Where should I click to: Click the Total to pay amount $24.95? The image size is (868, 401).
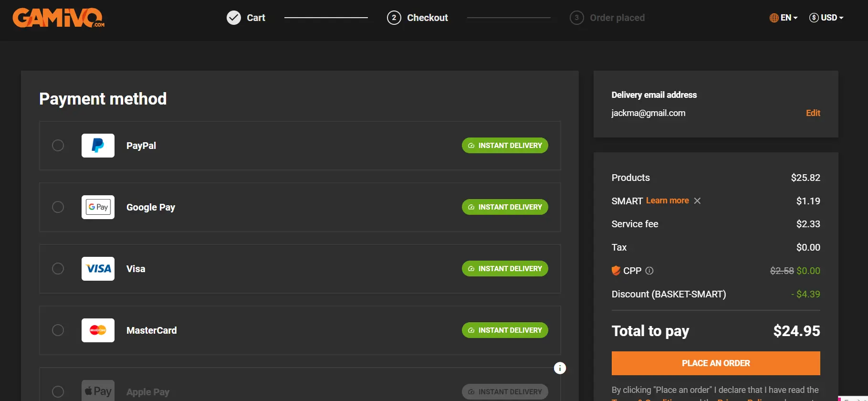click(796, 331)
